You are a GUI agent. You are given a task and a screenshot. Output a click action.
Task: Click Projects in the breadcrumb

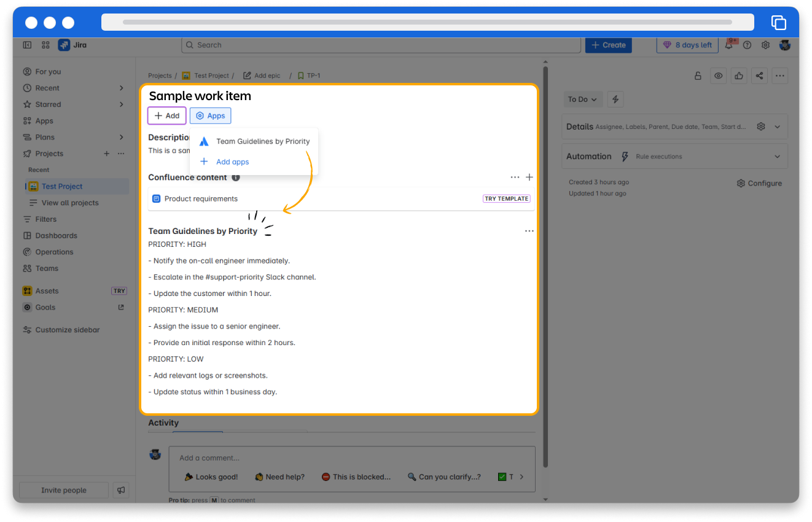(160, 76)
